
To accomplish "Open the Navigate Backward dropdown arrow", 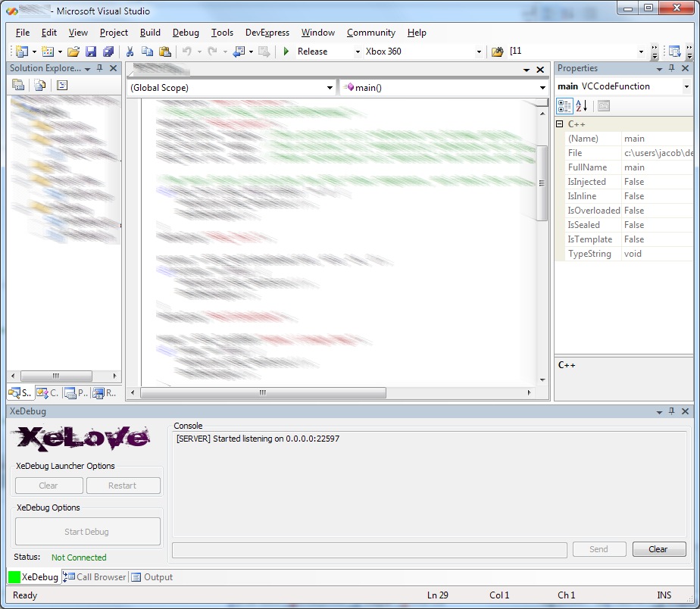I will click(x=252, y=52).
